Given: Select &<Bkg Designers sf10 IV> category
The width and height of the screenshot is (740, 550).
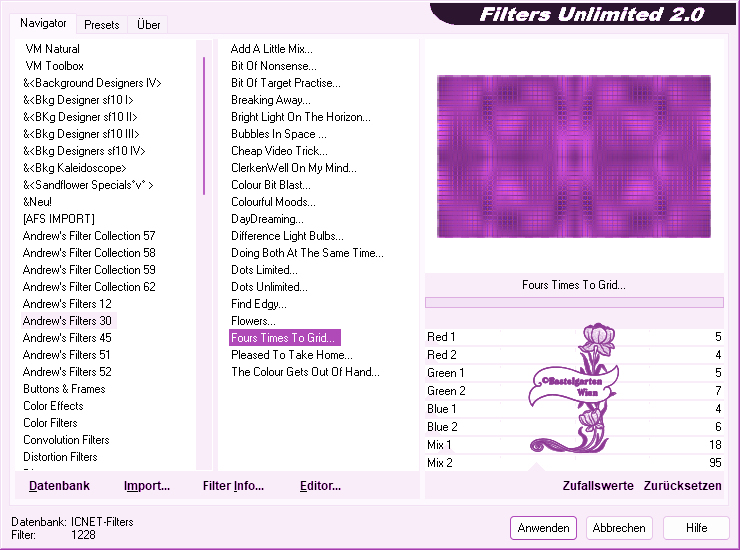Looking at the screenshot, I should (x=84, y=151).
